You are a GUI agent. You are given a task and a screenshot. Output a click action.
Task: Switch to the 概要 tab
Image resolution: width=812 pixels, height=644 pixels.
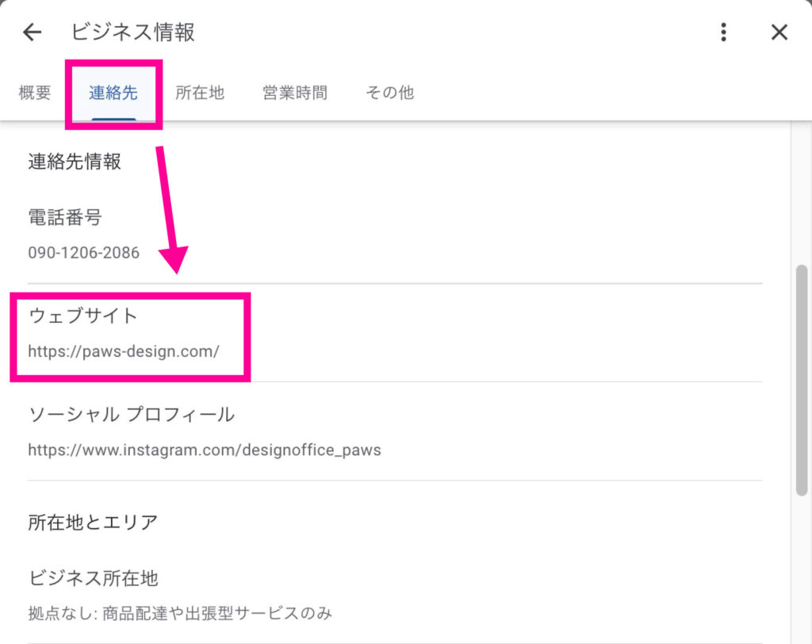pyautogui.click(x=35, y=93)
